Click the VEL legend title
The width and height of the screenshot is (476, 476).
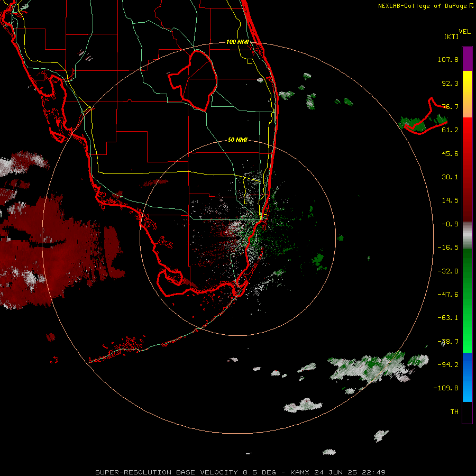pos(464,32)
